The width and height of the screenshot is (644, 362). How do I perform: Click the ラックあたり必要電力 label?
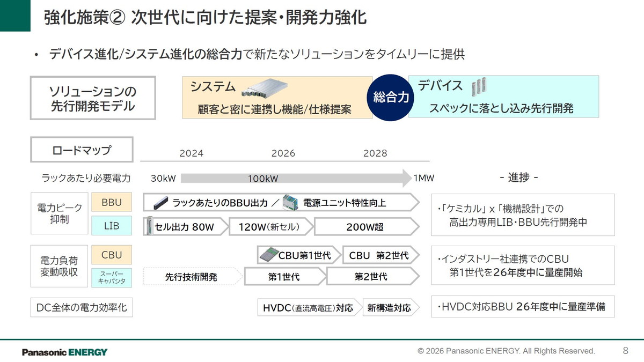(86, 178)
